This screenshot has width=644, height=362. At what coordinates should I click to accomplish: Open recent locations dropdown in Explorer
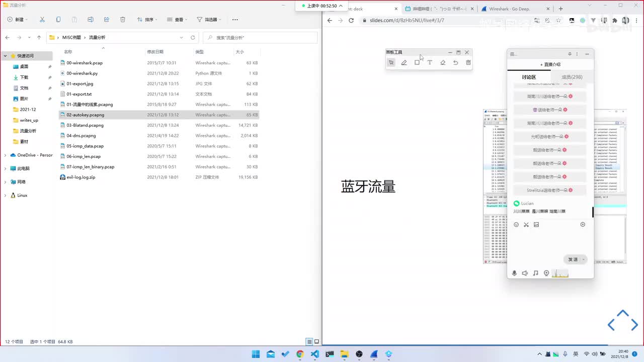29,38
